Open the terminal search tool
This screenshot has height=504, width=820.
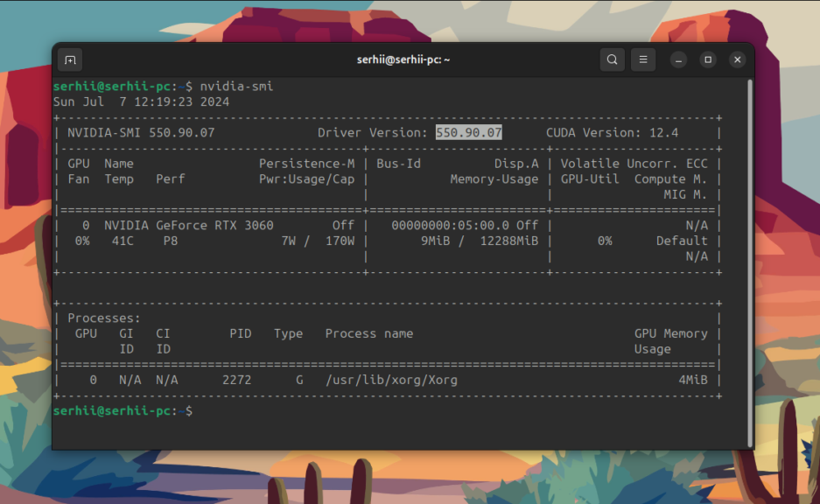(612, 59)
